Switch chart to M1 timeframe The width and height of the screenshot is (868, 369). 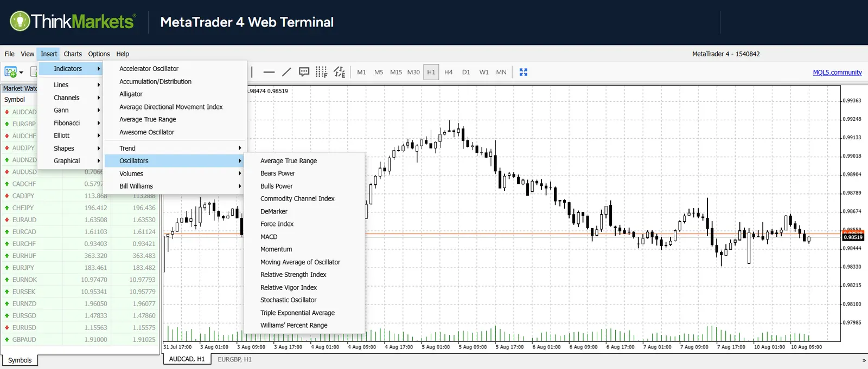click(x=361, y=72)
